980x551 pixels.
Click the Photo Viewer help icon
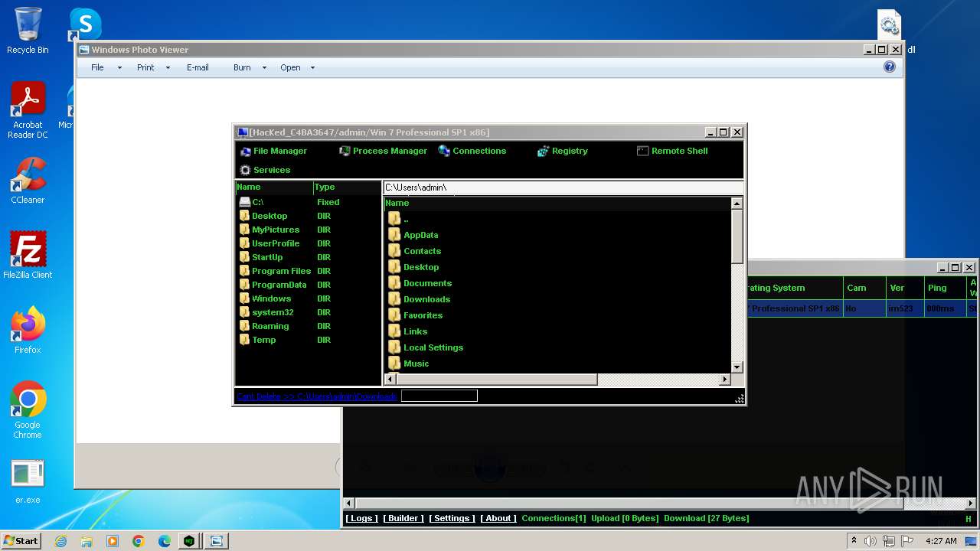click(x=889, y=67)
